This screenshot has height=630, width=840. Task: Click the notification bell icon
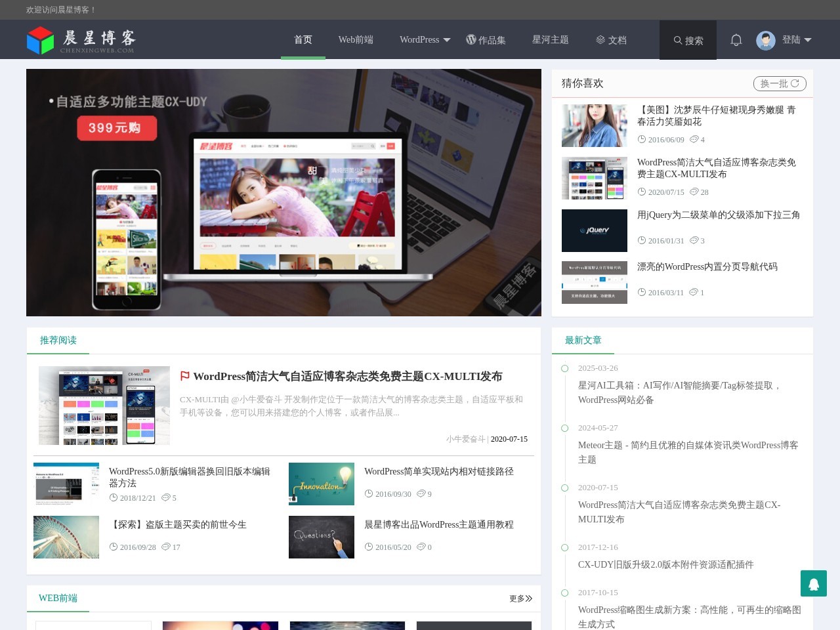(736, 40)
